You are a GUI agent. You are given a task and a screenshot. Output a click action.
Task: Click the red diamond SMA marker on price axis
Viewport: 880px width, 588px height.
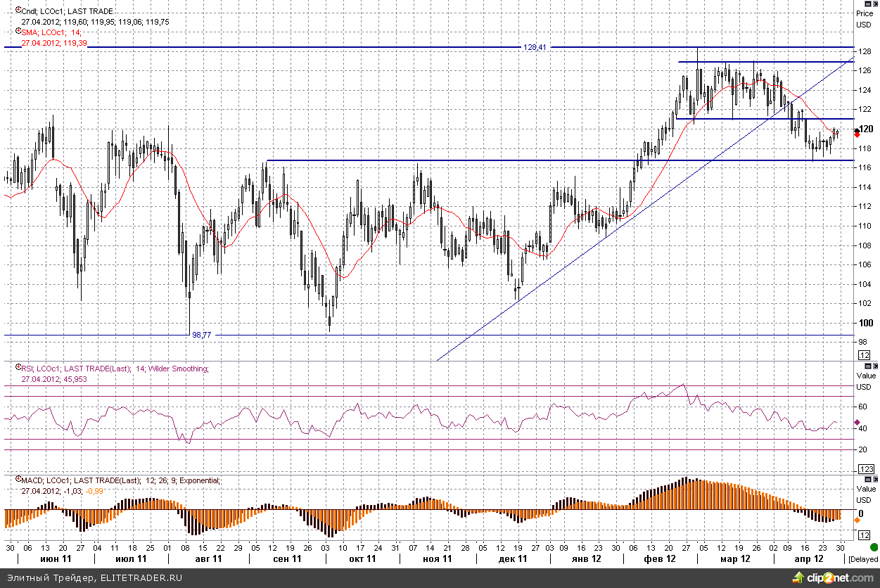856,134
